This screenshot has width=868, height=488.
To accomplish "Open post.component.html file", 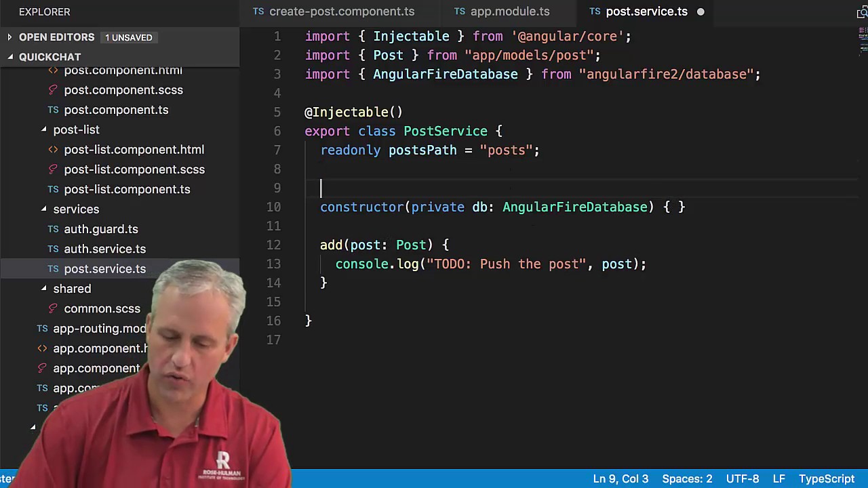I will click(123, 70).
